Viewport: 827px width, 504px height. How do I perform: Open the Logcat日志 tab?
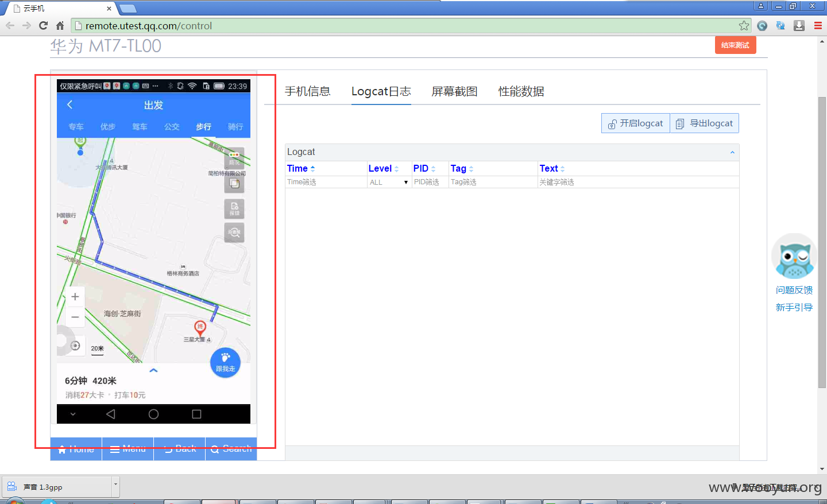pyautogui.click(x=381, y=91)
